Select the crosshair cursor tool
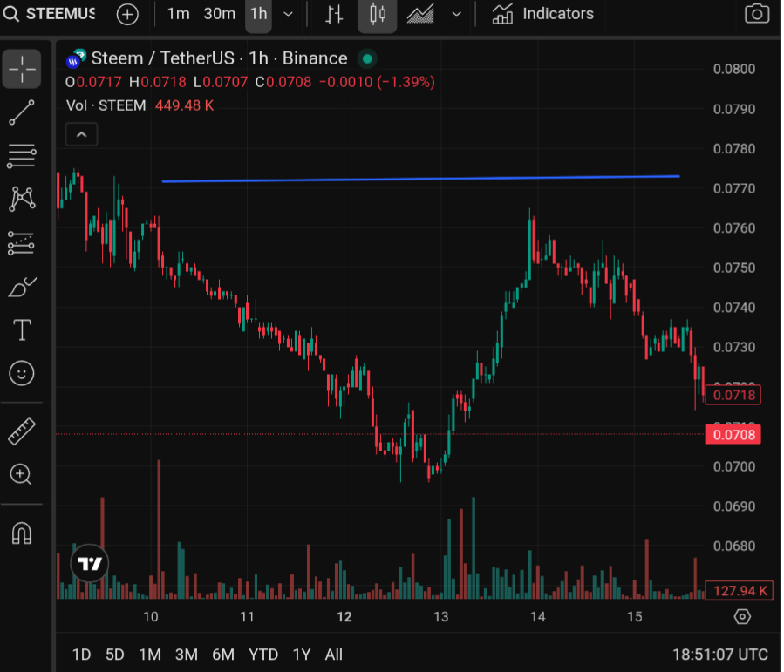The image size is (784, 672). coord(22,69)
